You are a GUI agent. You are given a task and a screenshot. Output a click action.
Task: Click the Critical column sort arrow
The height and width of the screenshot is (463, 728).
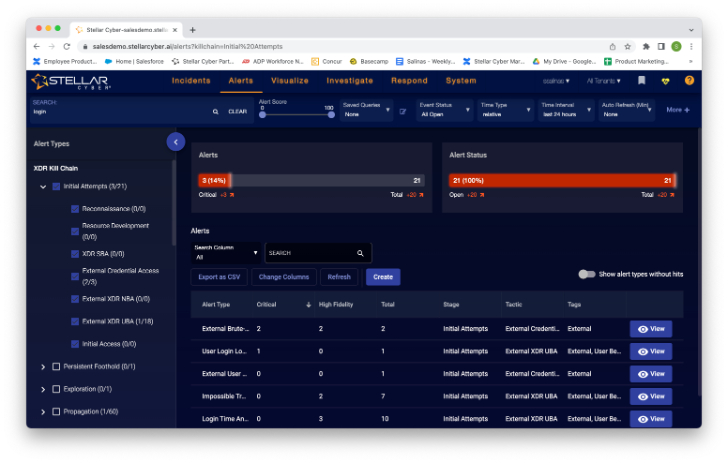click(x=308, y=304)
